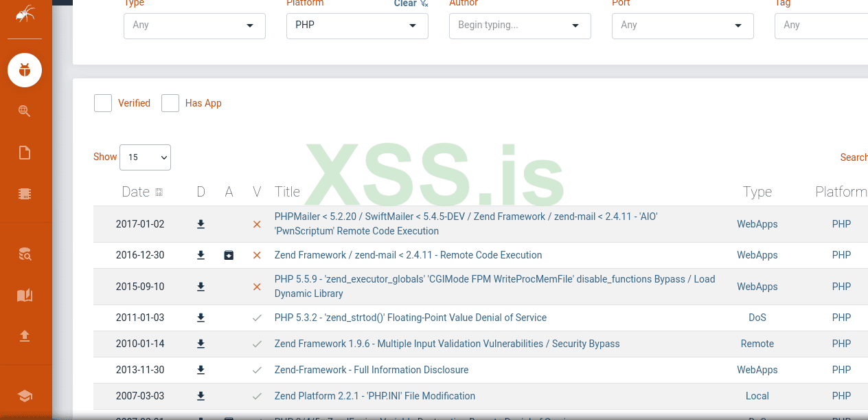Open Online Training graduation cap icon
Screen dimensions: 868x420
point(25,396)
